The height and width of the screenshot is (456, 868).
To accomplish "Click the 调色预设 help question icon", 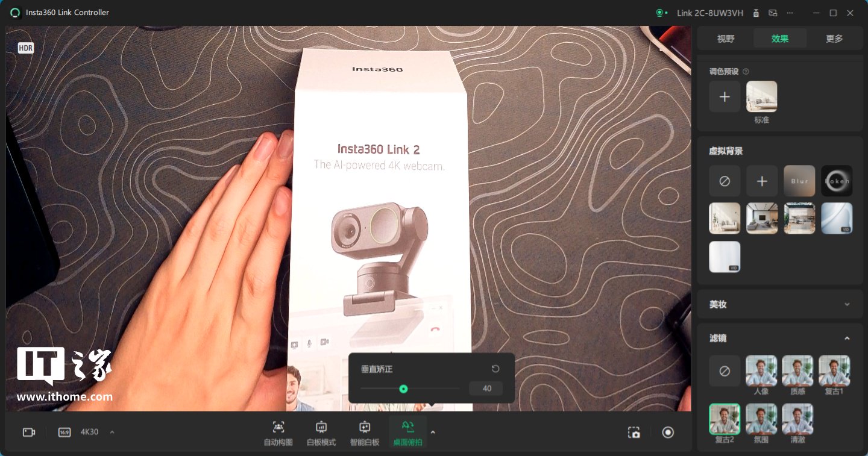I will (746, 71).
